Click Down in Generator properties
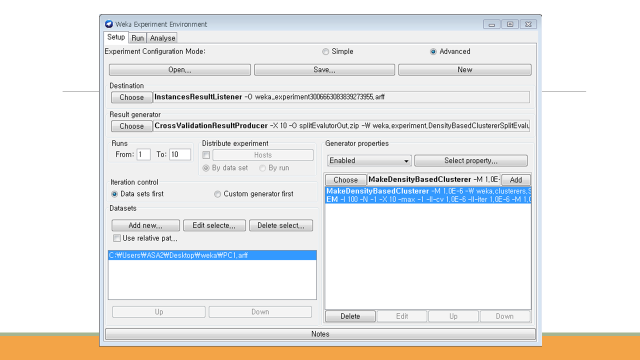 [x=505, y=316]
